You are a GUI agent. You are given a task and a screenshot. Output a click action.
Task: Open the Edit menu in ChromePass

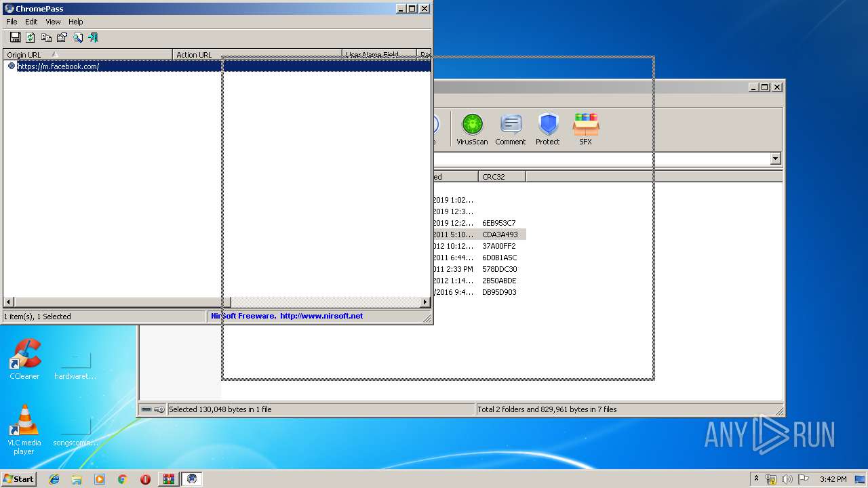(31, 22)
